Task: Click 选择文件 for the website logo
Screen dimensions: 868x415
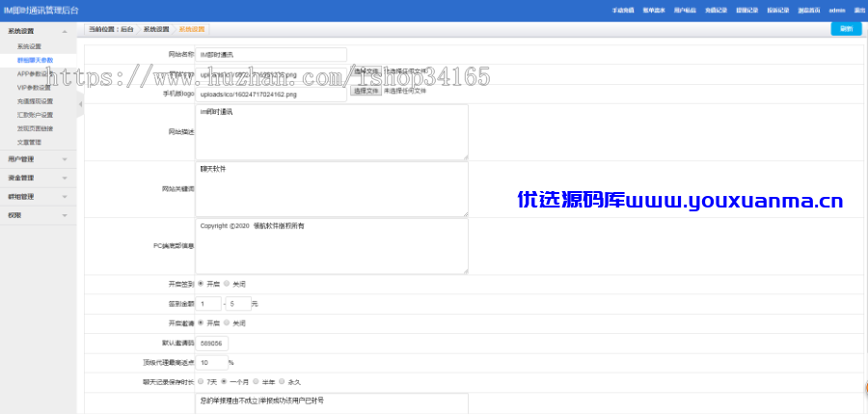Action: click(366, 71)
